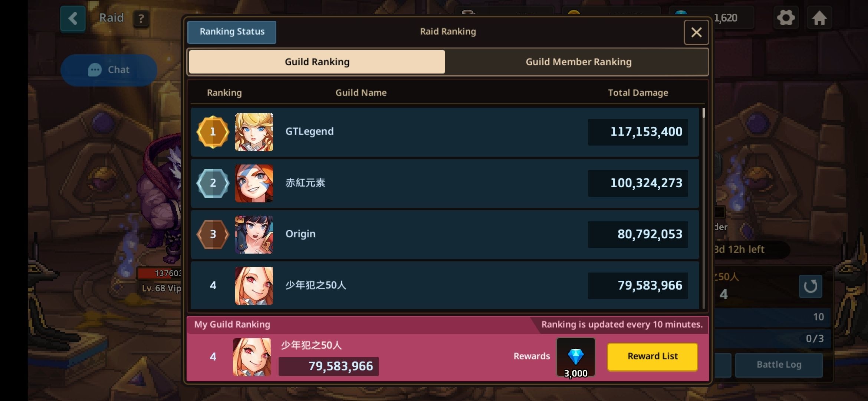Viewport: 868px width, 401px height.
Task: Open the Chat button
Action: point(109,70)
